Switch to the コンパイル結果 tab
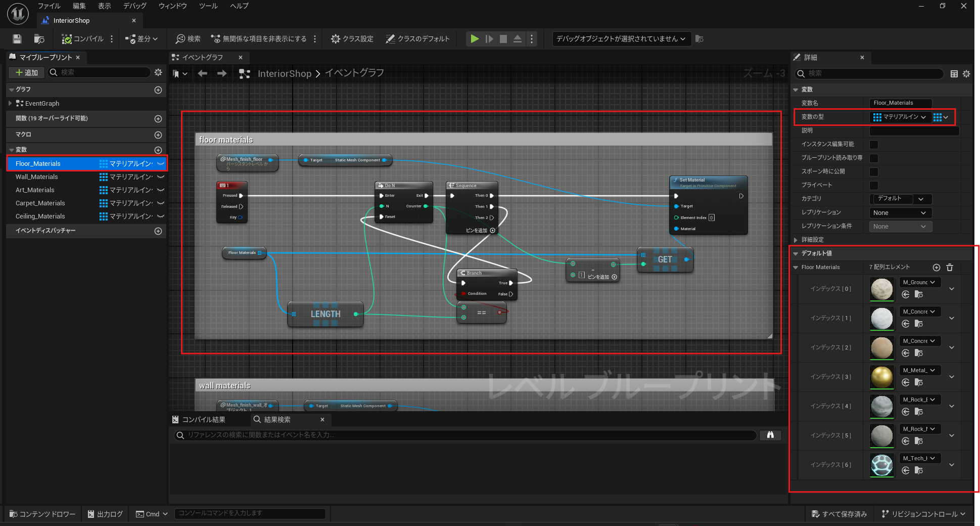This screenshot has height=526, width=980. pos(203,420)
